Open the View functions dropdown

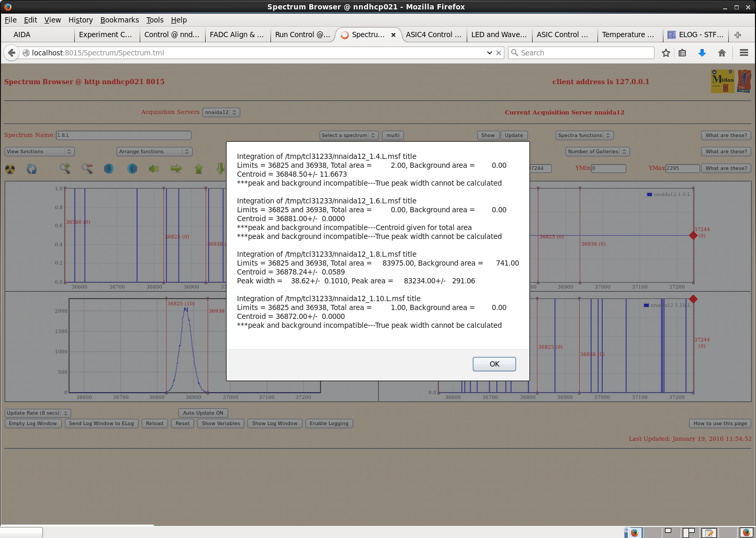pos(40,152)
